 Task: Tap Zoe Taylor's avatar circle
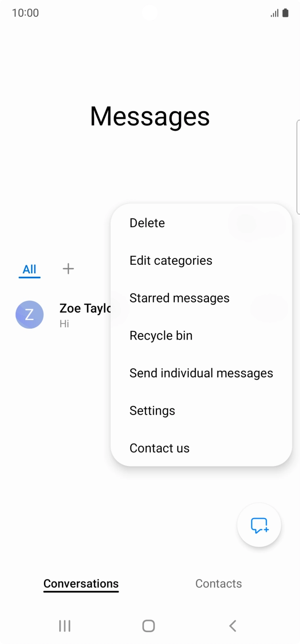30,315
